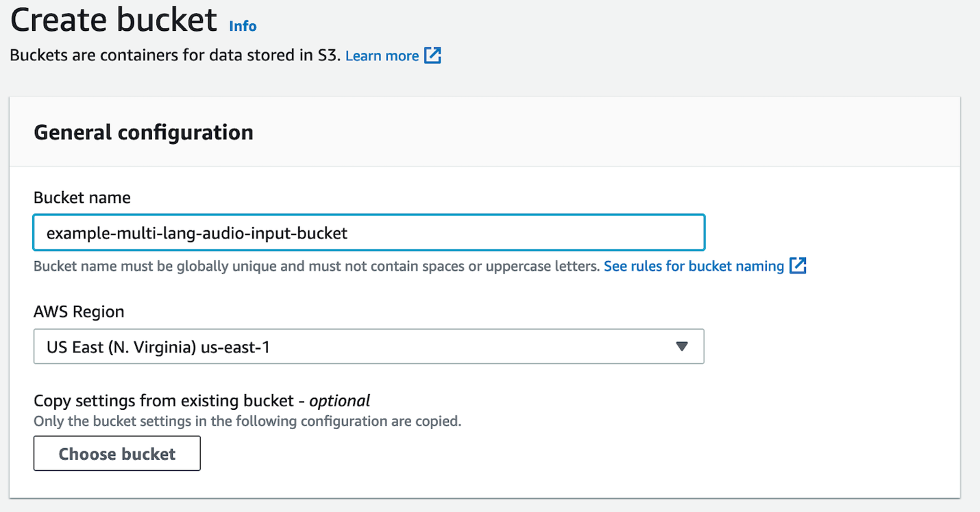Click the Create bucket page heading
980x512 pixels.
[x=114, y=21]
